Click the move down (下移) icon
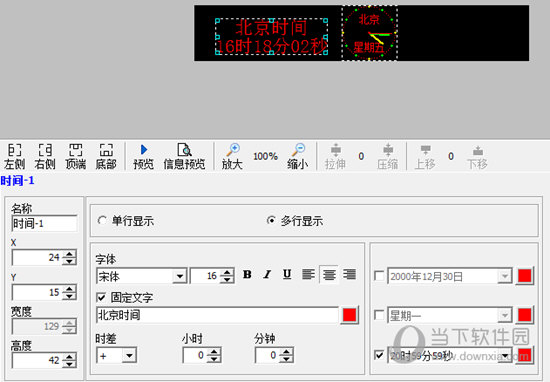 [x=477, y=156]
